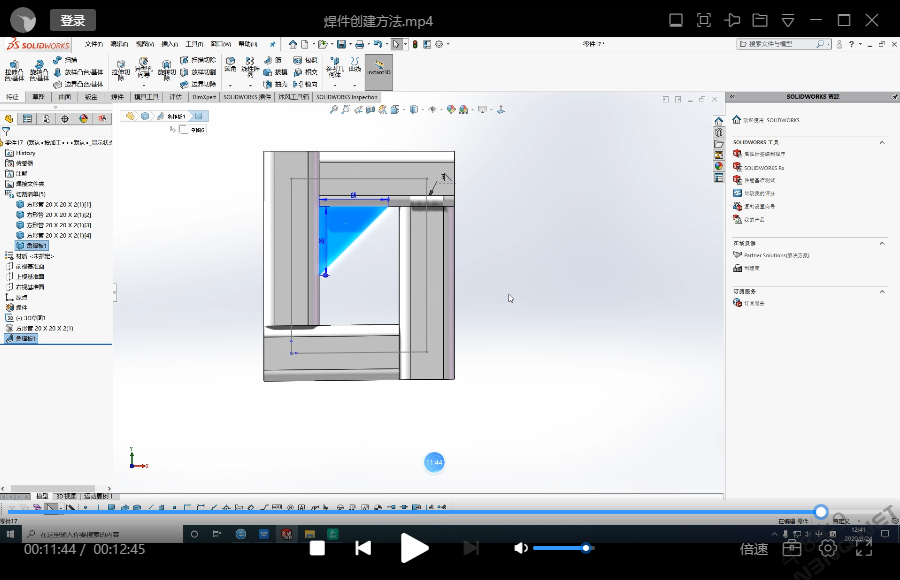Toggle fullscreen in the video player
The image size is (900, 580).
(864, 548)
